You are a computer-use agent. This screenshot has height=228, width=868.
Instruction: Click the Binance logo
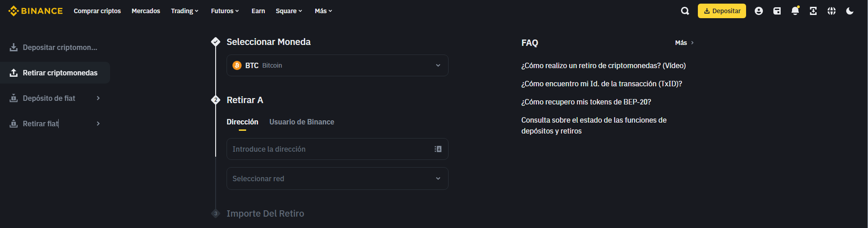(x=35, y=11)
